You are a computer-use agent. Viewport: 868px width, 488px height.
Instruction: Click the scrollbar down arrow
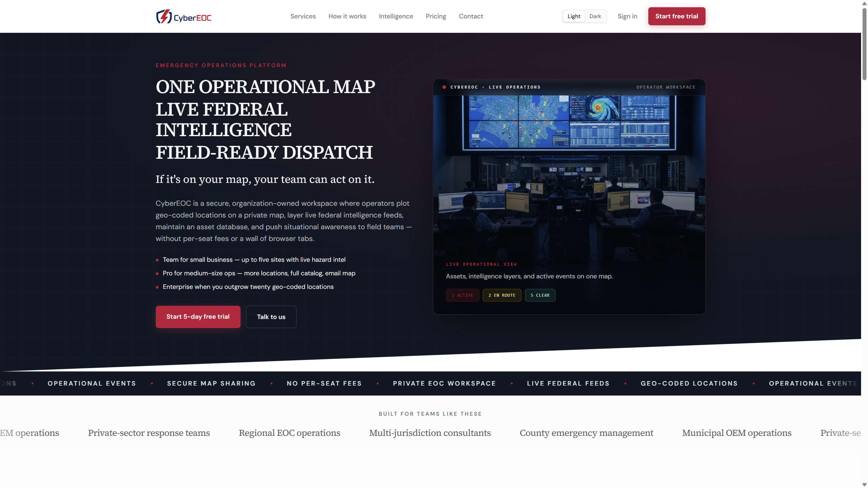pyautogui.click(x=864, y=485)
